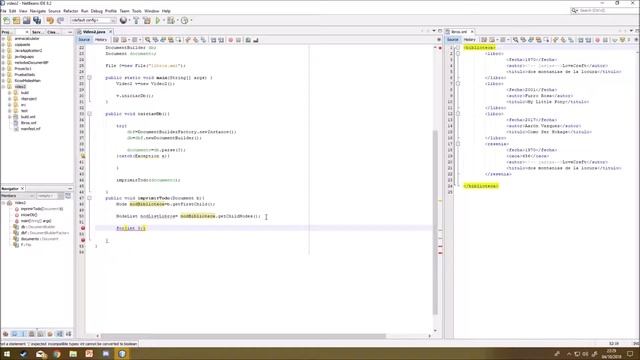The image size is (640, 360).
Task: Click the find selection magnifier icon in Java editor toolbar
Action: (148, 40)
